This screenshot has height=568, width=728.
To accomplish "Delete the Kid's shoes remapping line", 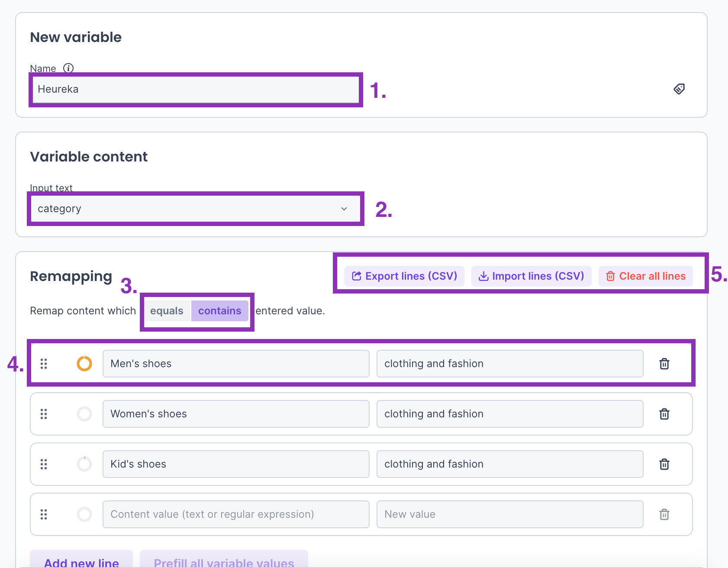I will point(664,464).
